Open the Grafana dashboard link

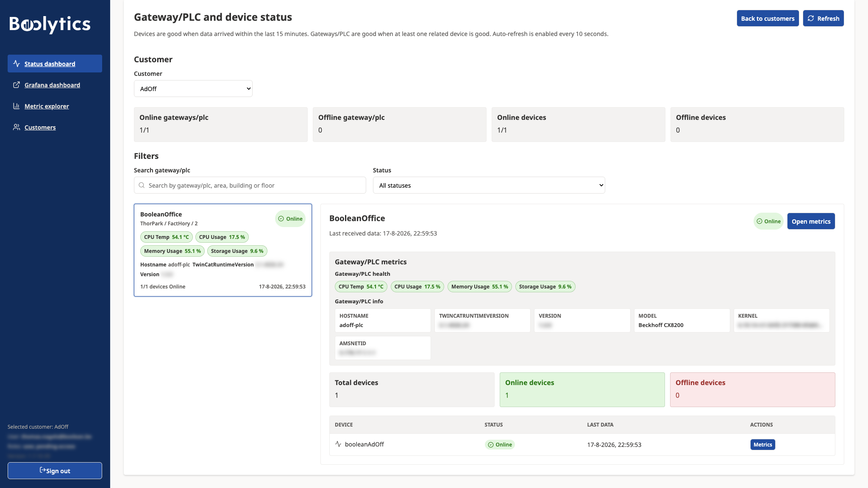52,85
